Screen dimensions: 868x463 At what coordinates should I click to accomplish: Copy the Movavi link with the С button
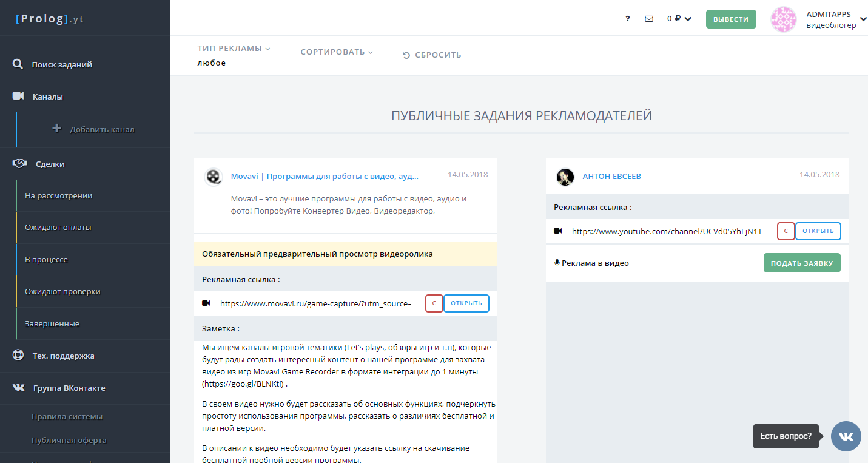tap(433, 303)
